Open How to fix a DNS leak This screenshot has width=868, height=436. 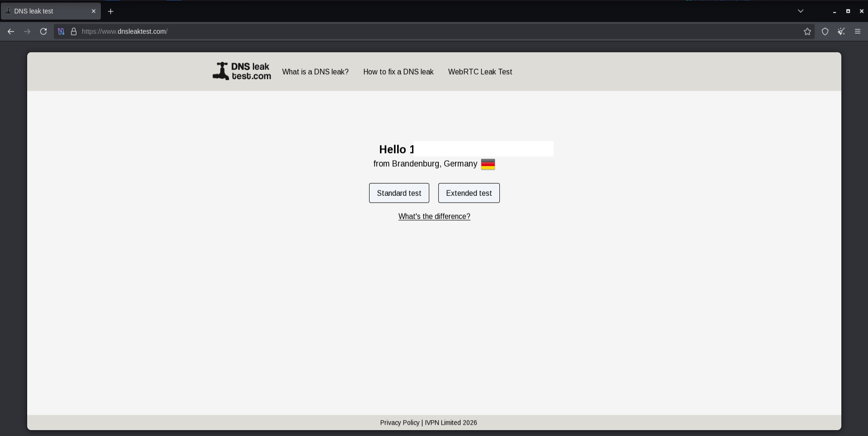398,71
